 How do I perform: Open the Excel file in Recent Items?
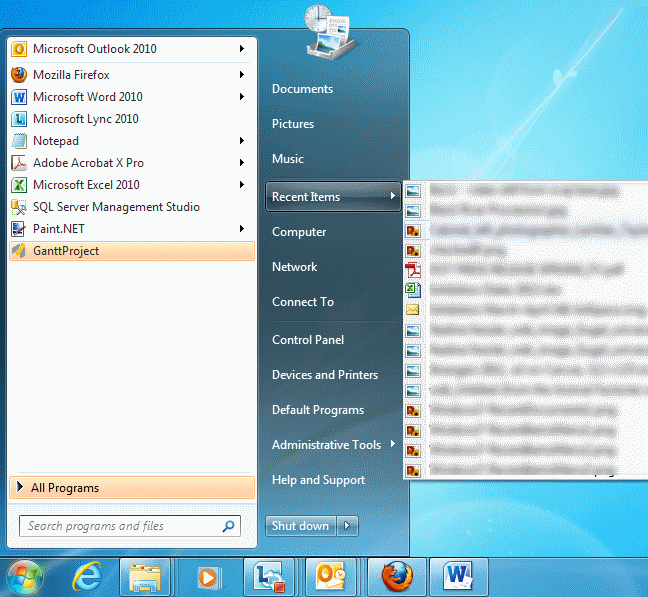pos(413,290)
